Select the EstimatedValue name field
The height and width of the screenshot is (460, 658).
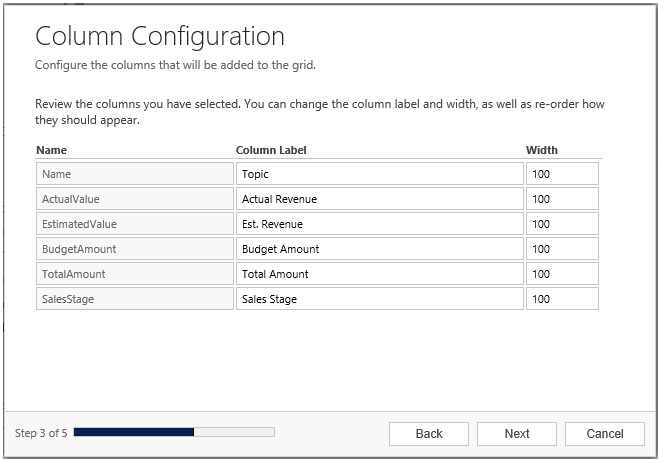[x=135, y=224]
